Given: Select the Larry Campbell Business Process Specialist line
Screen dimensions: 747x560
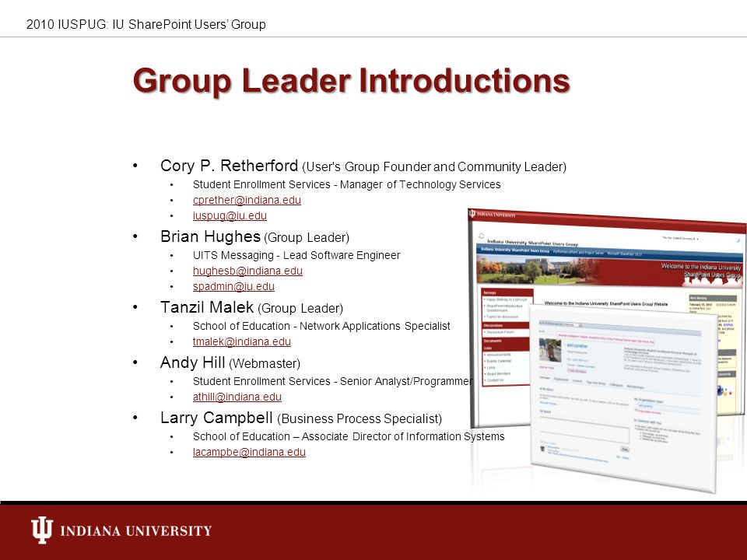Looking at the screenshot, I should (x=301, y=418).
